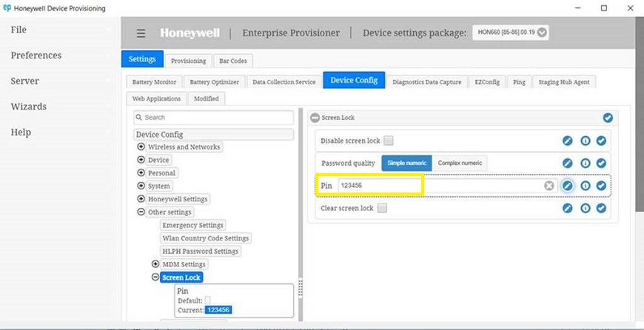Viewport: 644px width, 330px height.
Task: Click the checkmark icon for Disable screen lock
Action: click(x=601, y=141)
